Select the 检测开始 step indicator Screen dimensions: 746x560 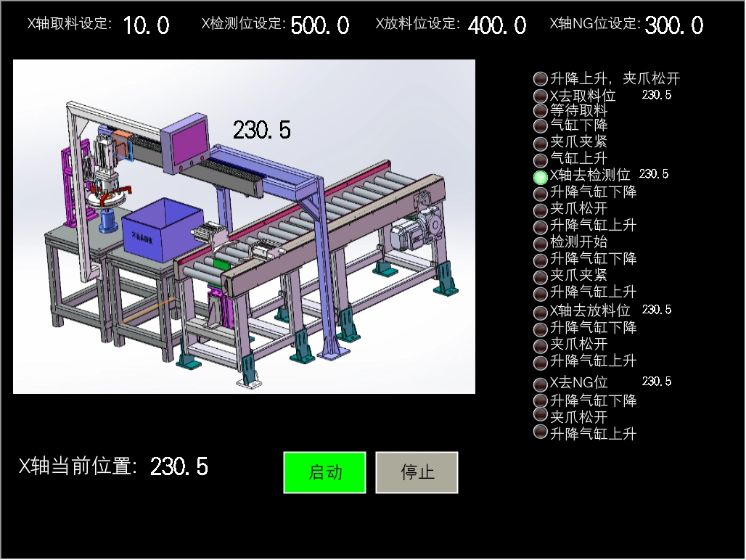click(540, 243)
